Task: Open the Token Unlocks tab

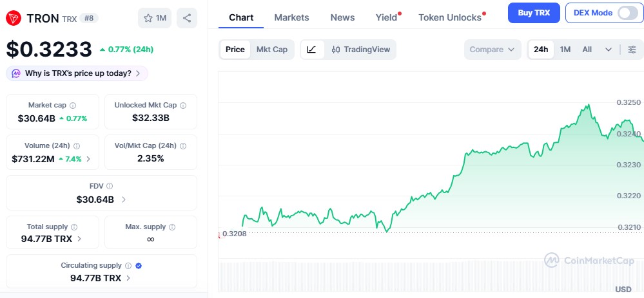Action: point(450,17)
